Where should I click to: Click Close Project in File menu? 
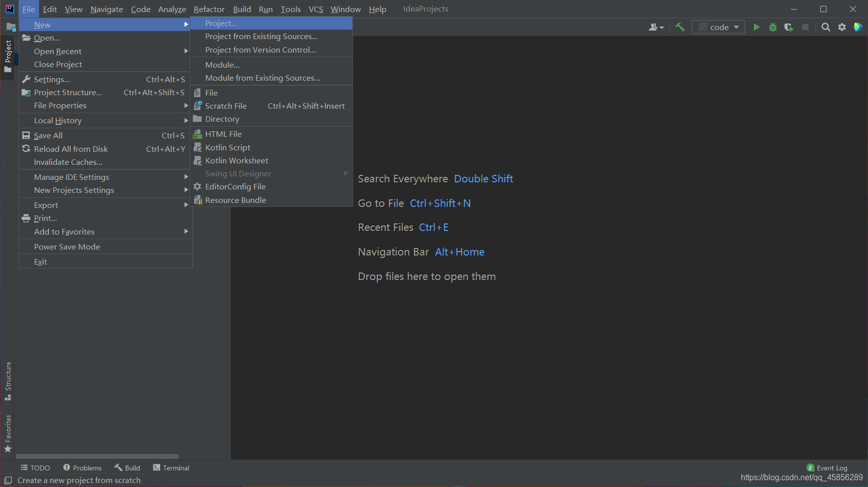104,64
